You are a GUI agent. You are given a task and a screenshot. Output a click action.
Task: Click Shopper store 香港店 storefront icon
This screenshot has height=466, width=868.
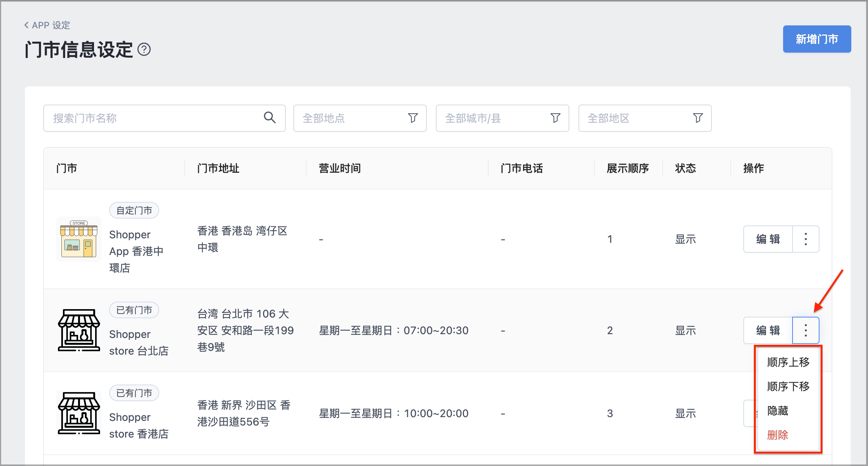click(79, 413)
